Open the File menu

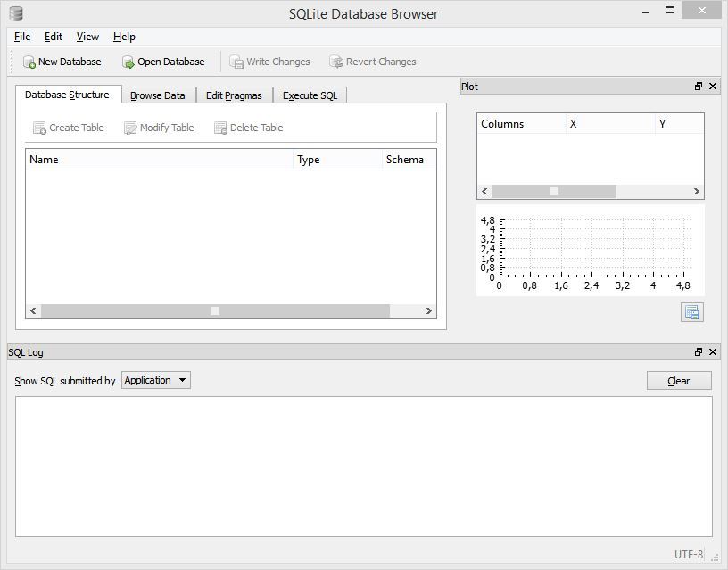[22, 37]
